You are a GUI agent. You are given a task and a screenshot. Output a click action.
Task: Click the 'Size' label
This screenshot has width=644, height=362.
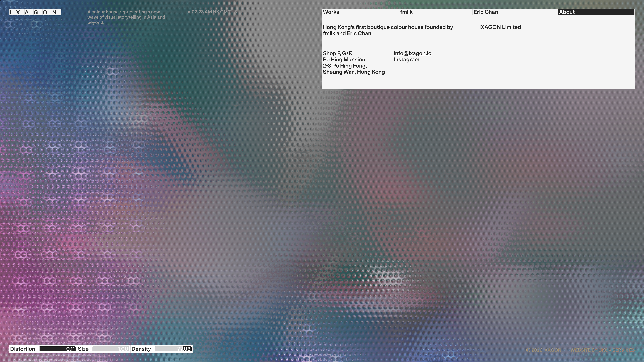83,349
